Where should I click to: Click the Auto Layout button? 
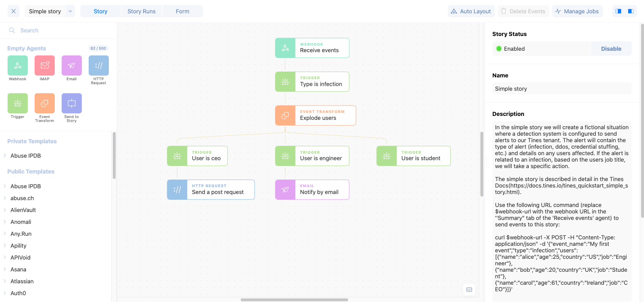471,11
